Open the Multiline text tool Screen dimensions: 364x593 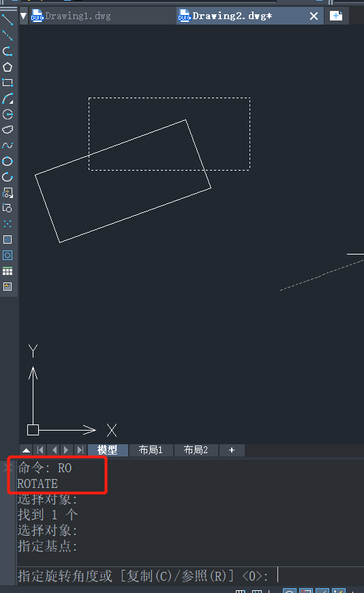point(7,287)
